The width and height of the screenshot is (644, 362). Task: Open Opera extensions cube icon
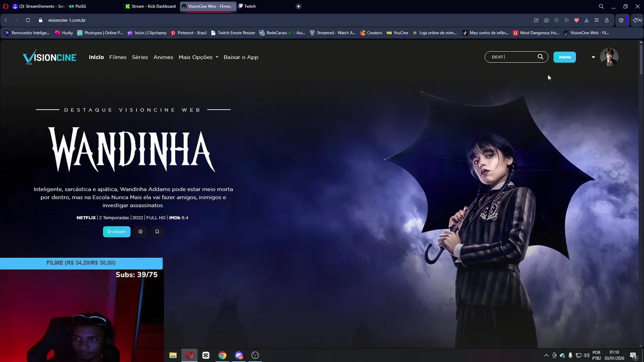621,20
